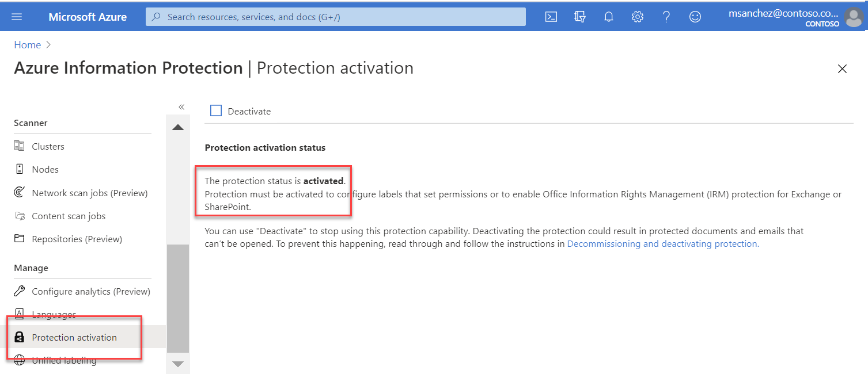Select Protection activation menu item
This screenshot has width=868, height=374.
point(74,338)
